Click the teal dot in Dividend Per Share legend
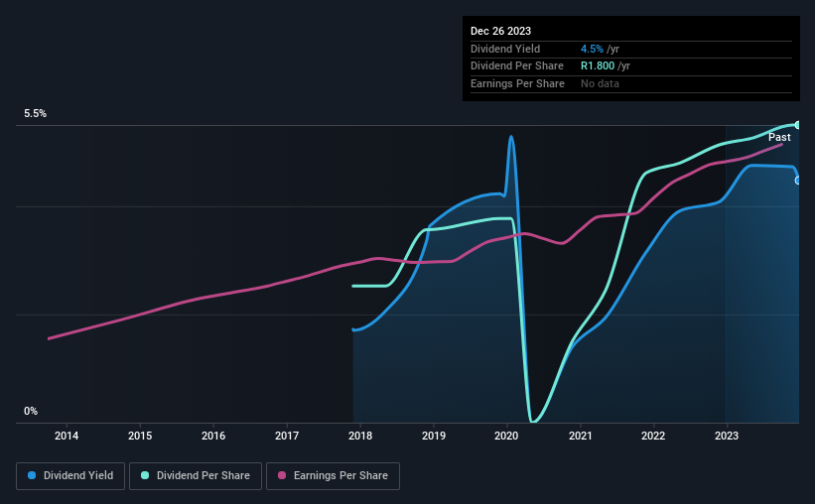This screenshot has height=504, width=815. tap(145, 476)
